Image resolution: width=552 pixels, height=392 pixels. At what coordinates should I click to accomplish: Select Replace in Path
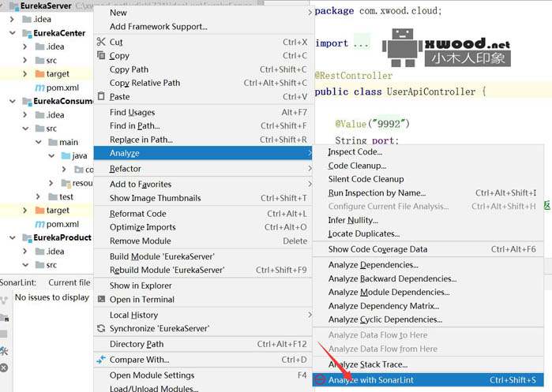(203, 140)
